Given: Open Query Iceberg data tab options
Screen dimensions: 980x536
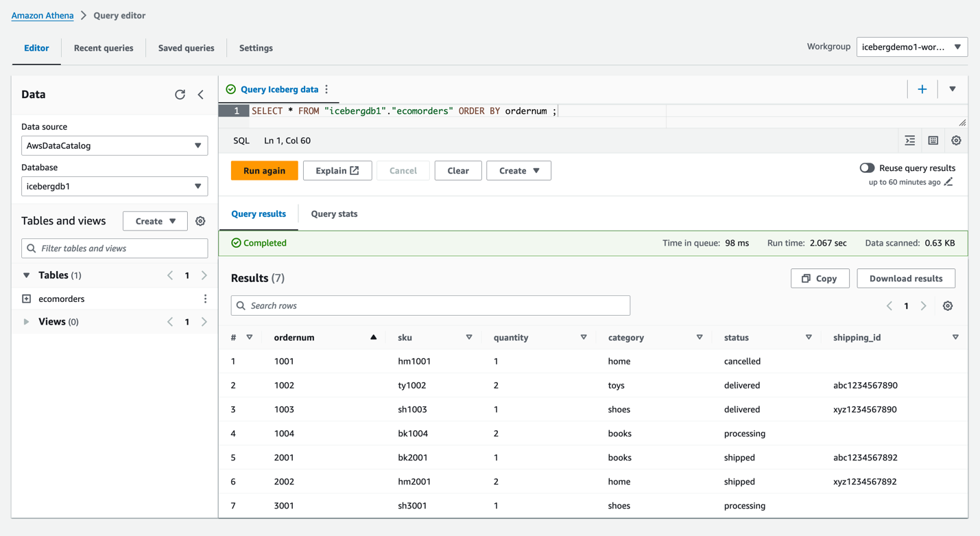Looking at the screenshot, I should tap(327, 89).
